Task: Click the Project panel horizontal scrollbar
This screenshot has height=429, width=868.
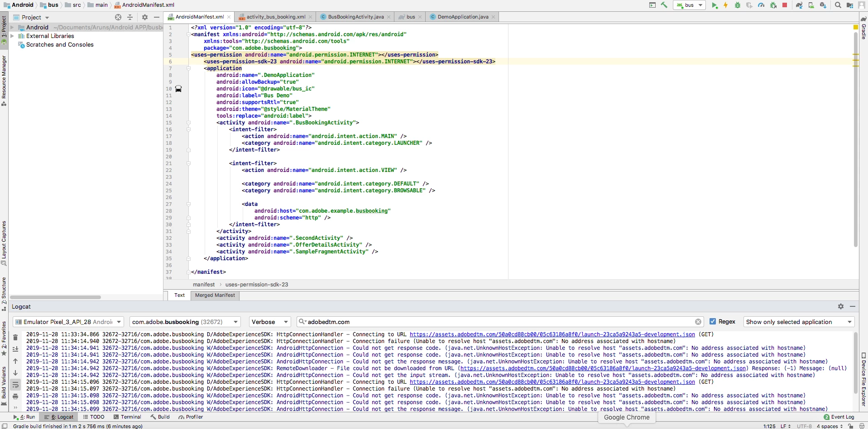Action: [55, 297]
